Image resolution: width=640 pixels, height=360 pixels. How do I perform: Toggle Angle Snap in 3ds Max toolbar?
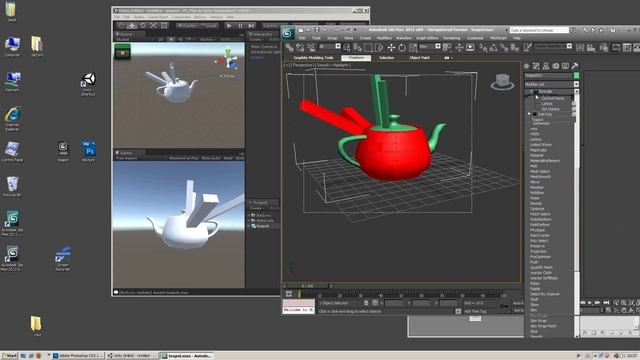[x=493, y=48]
